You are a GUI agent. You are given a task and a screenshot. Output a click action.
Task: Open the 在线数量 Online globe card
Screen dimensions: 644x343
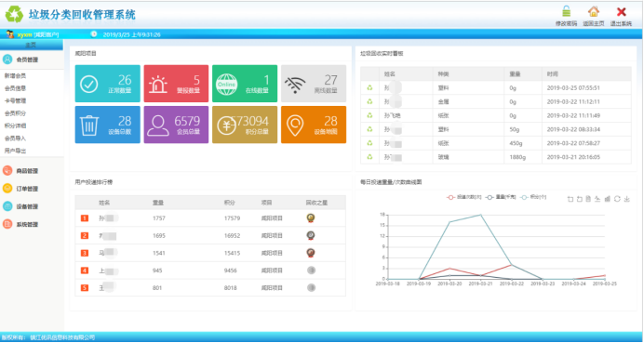click(x=245, y=84)
